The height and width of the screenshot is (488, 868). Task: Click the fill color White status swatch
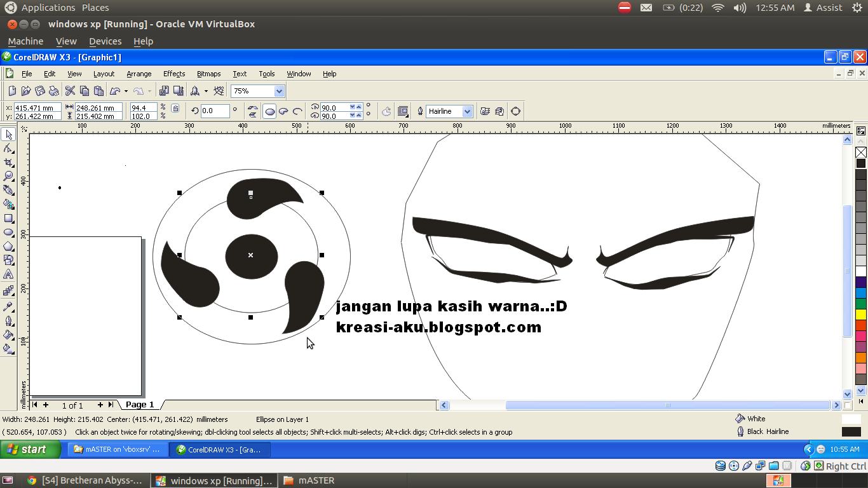click(x=851, y=419)
